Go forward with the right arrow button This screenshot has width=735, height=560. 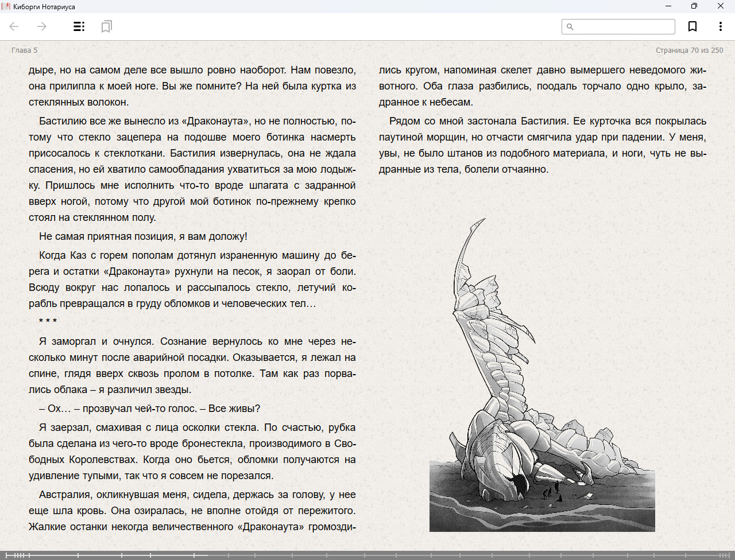click(42, 26)
